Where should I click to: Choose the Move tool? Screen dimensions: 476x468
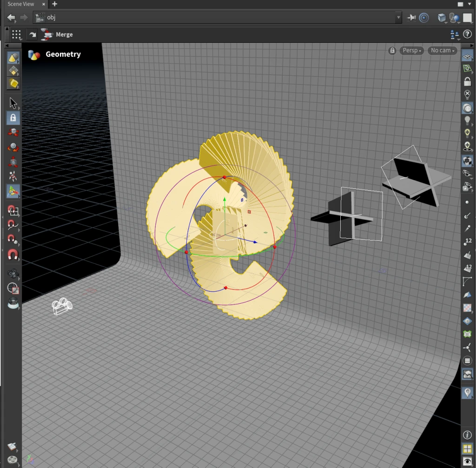(13, 133)
